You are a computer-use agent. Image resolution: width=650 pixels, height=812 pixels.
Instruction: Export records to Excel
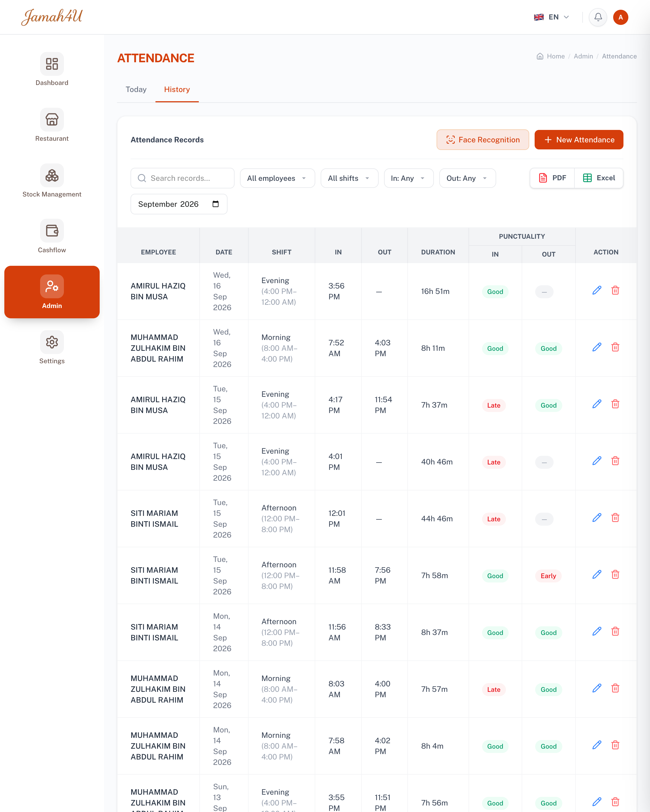pos(599,178)
